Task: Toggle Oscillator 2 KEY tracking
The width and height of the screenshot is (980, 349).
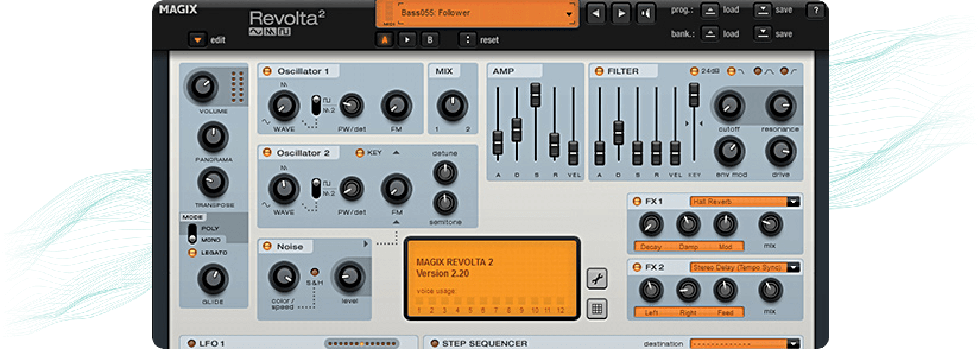Action: tap(359, 153)
